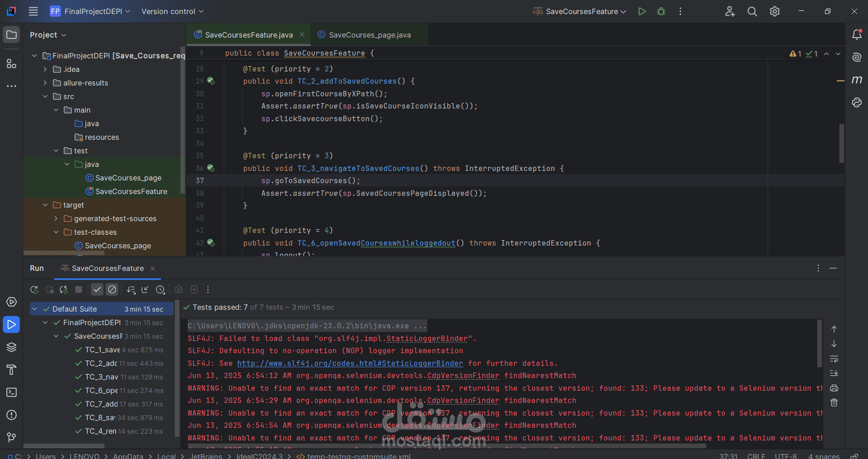Clear all console output trash icon
This screenshot has width=868, height=459.
tap(834, 402)
